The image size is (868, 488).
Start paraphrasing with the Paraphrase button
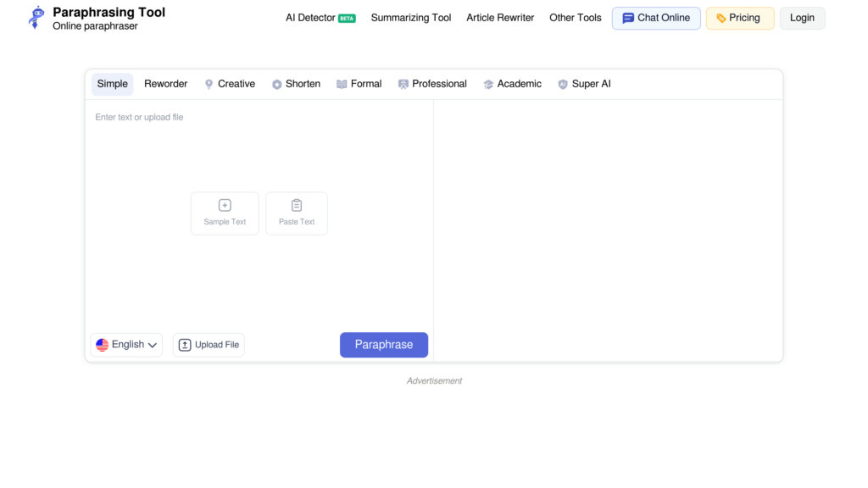(383, 344)
